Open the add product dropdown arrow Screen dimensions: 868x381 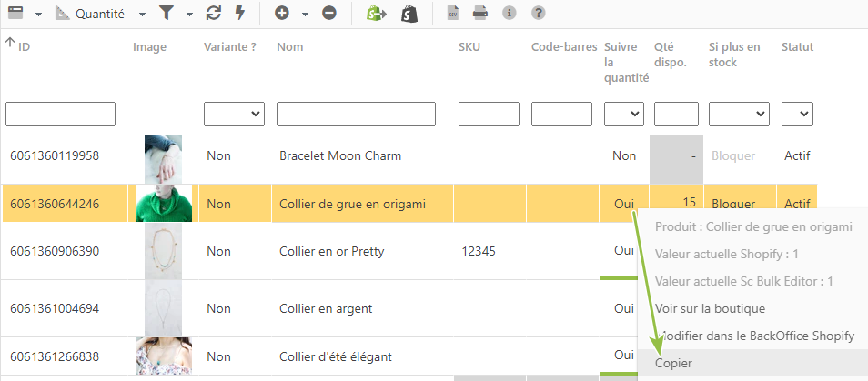pos(305,15)
